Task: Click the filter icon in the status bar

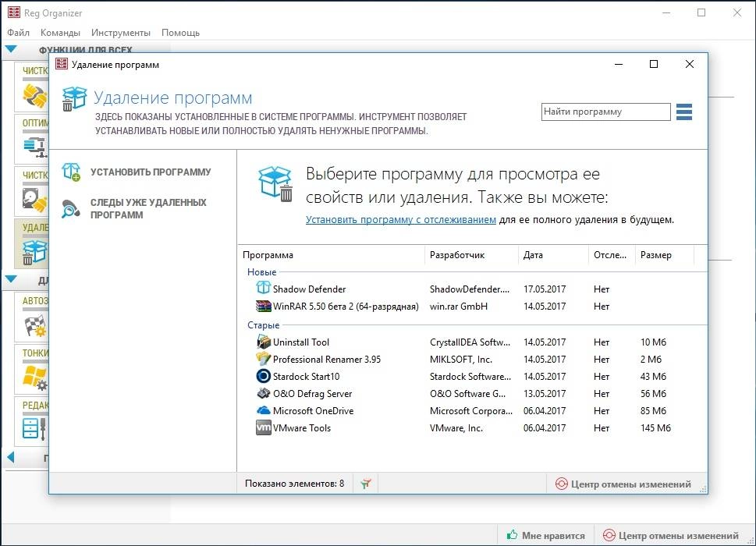Action: pyautogui.click(x=366, y=484)
